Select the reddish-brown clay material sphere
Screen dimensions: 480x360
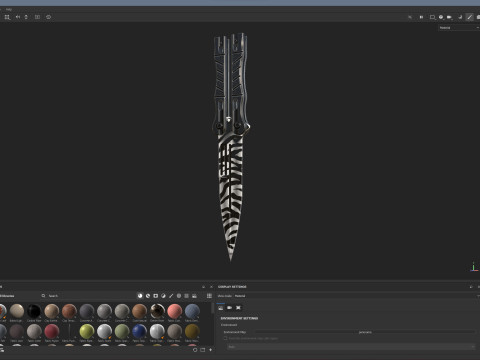pos(69,311)
